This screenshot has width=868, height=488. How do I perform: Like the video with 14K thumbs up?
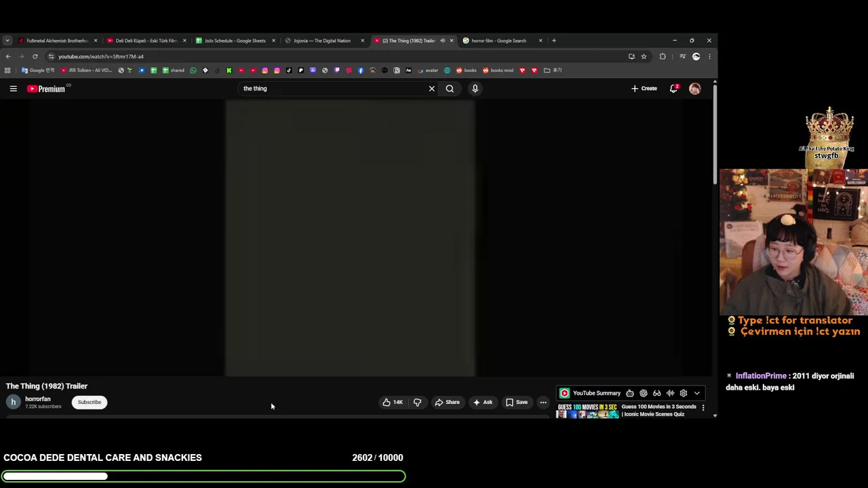[x=393, y=403]
